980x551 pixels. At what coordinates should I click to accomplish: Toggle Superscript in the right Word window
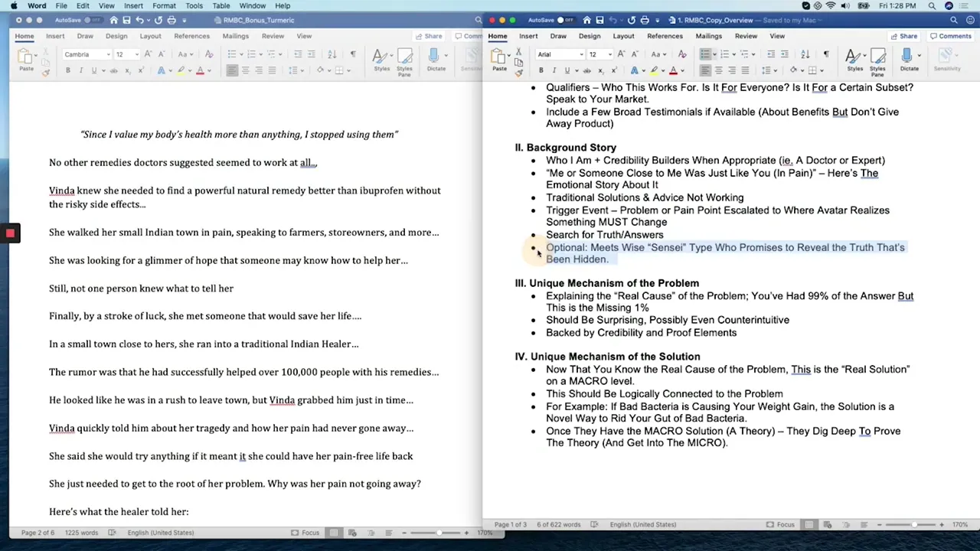click(x=612, y=70)
